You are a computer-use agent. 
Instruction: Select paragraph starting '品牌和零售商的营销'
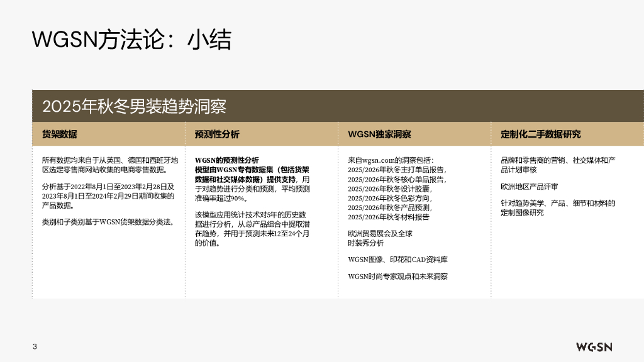(558, 165)
